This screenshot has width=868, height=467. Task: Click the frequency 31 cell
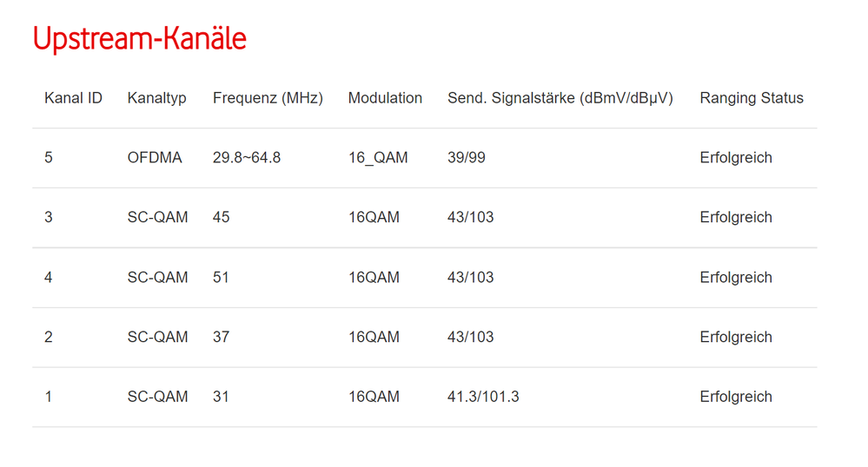click(x=222, y=397)
